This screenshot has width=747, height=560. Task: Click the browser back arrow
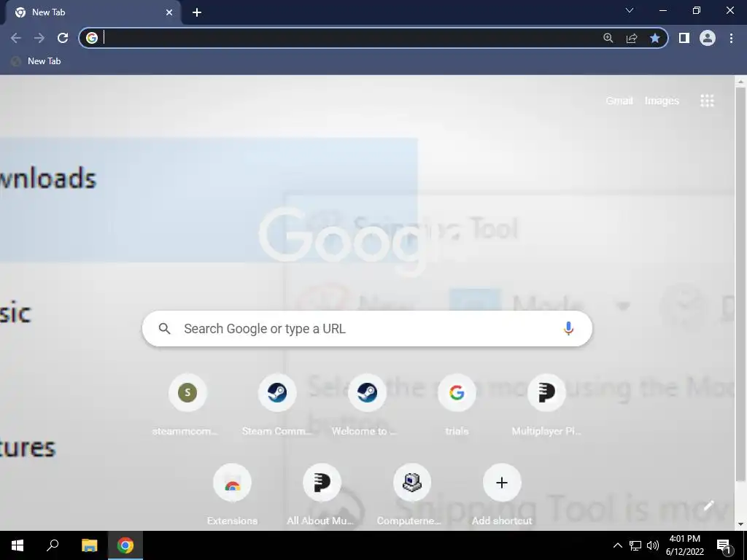[x=15, y=38]
